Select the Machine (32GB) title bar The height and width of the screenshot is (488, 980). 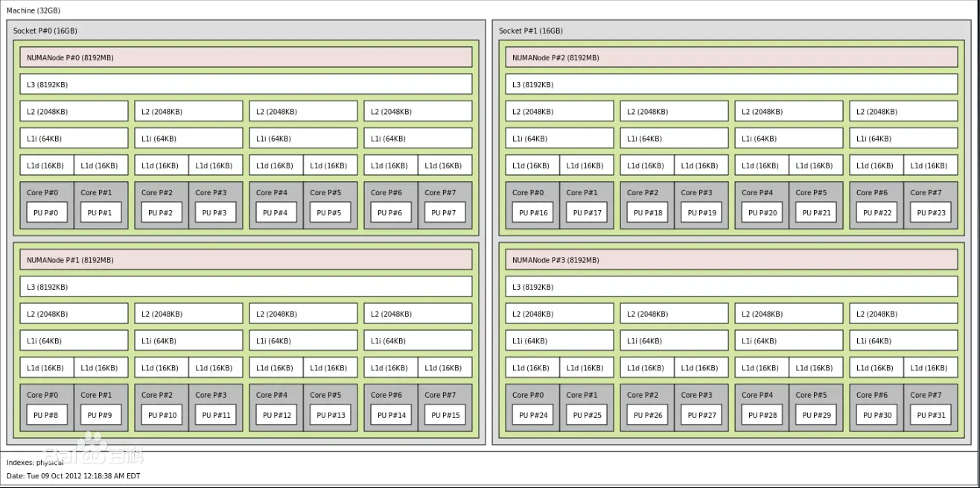click(34, 10)
